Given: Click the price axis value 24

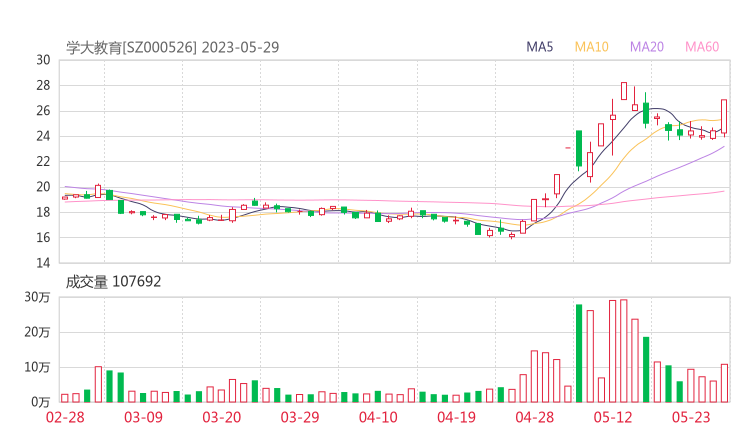Looking at the screenshot, I should [x=43, y=136].
